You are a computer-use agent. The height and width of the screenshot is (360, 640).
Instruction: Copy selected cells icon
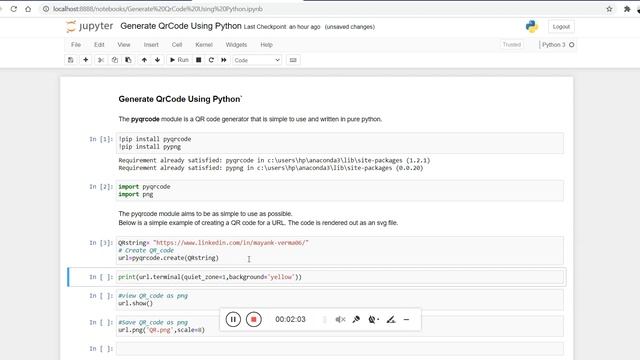(x=115, y=60)
